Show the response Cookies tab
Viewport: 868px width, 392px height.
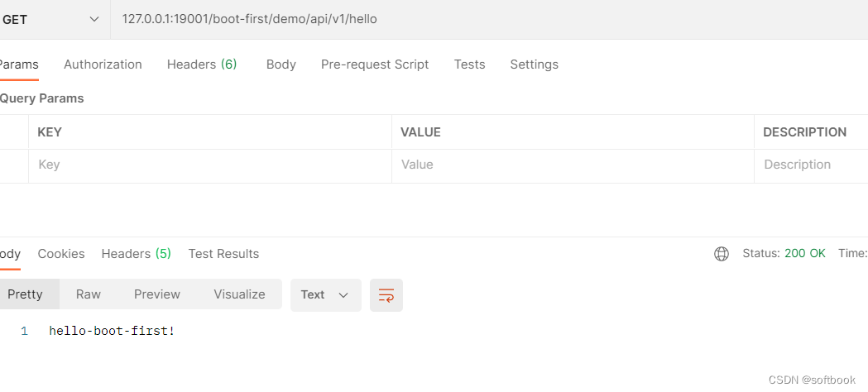(61, 254)
